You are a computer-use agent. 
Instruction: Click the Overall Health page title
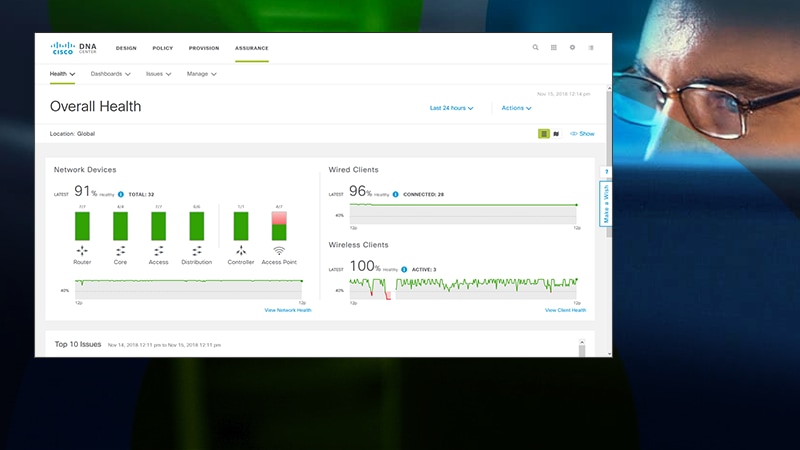95,106
